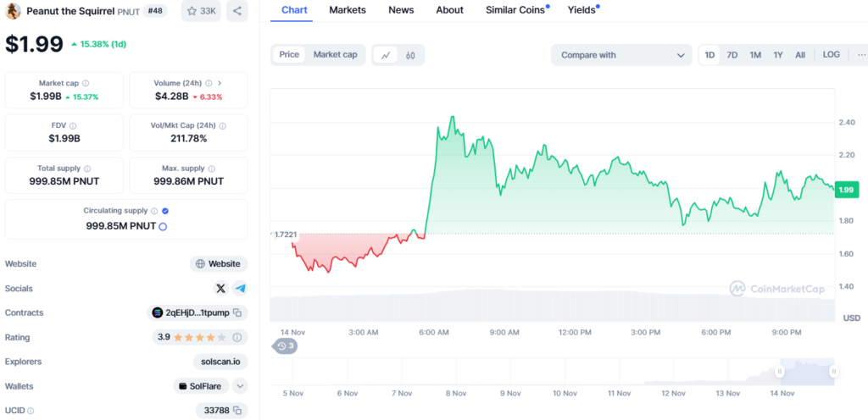Copy the UCID 33788 value
868x420 pixels.
[x=237, y=411]
